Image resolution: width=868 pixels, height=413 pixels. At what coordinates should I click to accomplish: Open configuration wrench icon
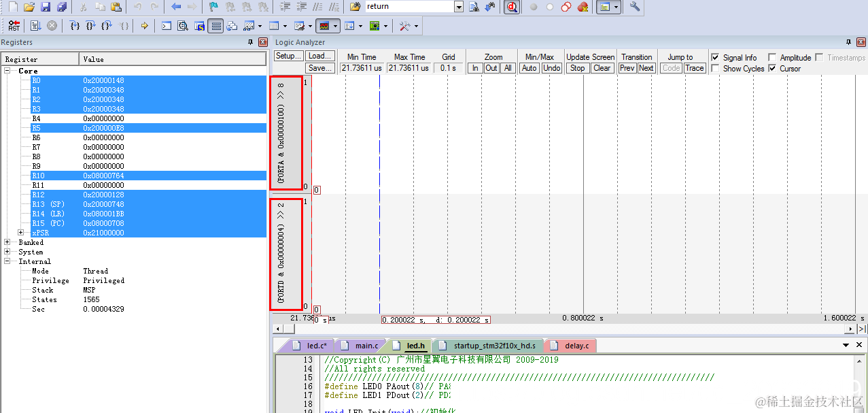[635, 7]
